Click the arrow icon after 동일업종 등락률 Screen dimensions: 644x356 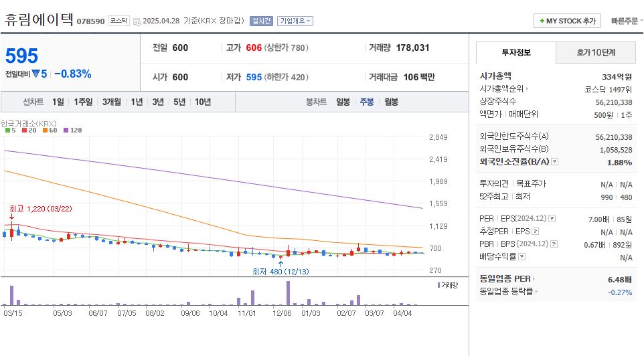pyautogui.click(x=536, y=292)
